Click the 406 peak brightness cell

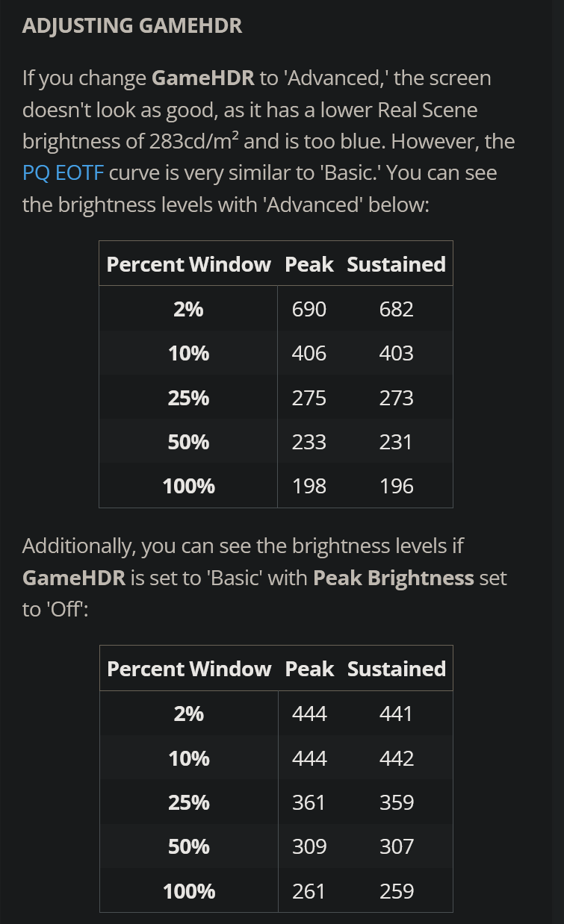click(309, 353)
